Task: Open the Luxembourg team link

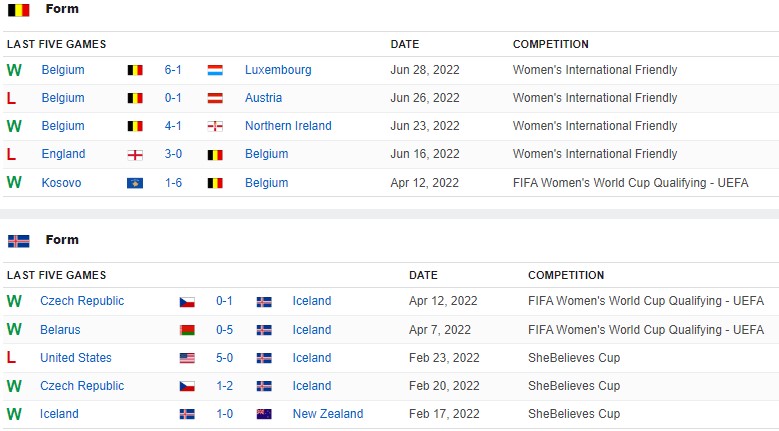Action: pyautogui.click(x=278, y=70)
